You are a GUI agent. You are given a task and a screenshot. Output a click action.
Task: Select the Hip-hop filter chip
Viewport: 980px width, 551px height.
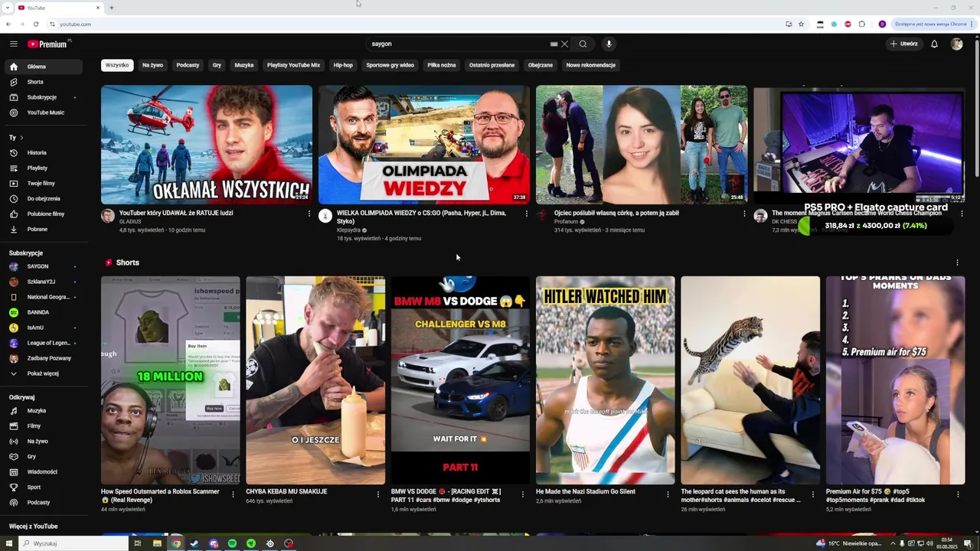click(x=343, y=65)
